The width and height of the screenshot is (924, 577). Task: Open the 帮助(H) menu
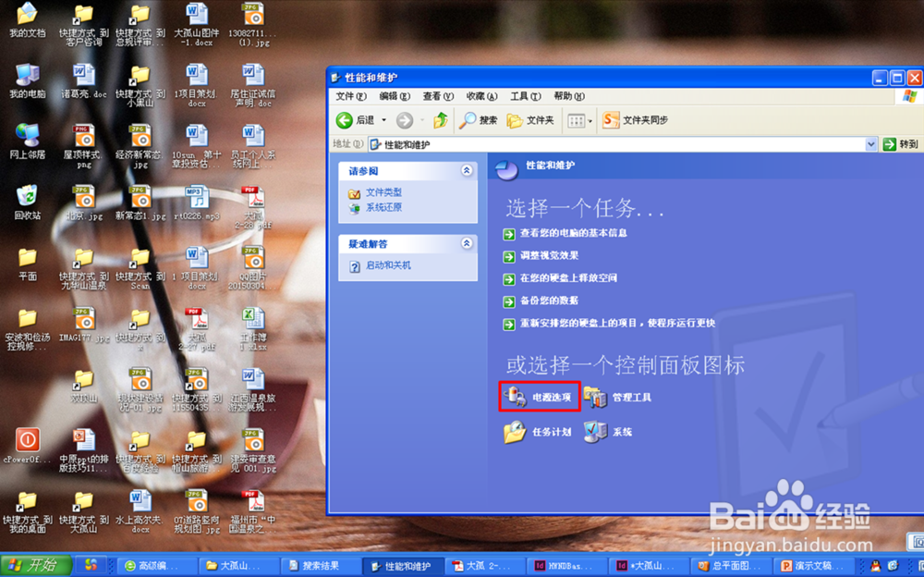(569, 96)
